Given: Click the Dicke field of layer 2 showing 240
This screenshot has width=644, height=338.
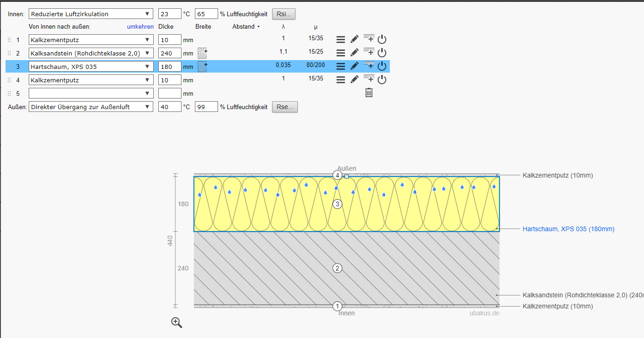Looking at the screenshot, I should tap(169, 53).
